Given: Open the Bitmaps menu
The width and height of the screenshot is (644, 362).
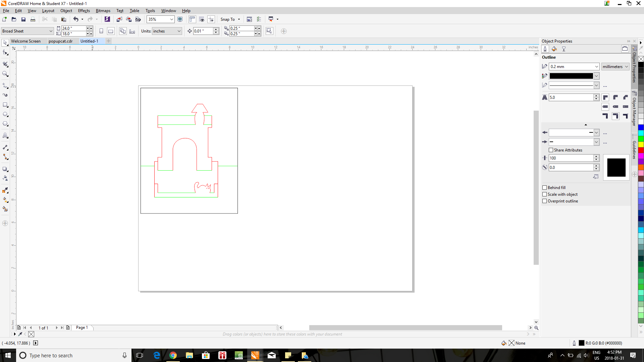Looking at the screenshot, I should [103, 10].
